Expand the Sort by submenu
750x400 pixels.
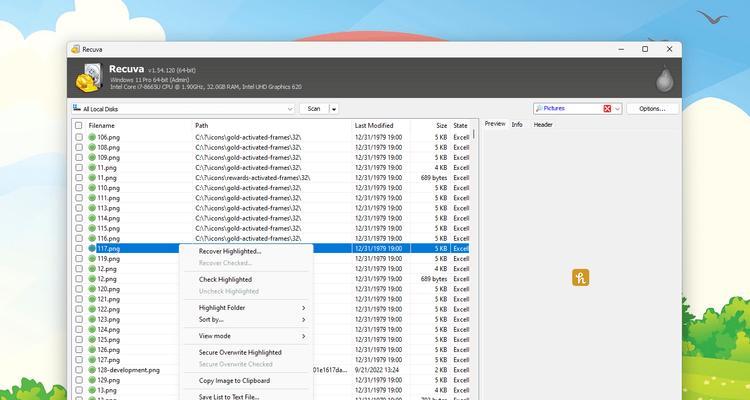pos(303,319)
